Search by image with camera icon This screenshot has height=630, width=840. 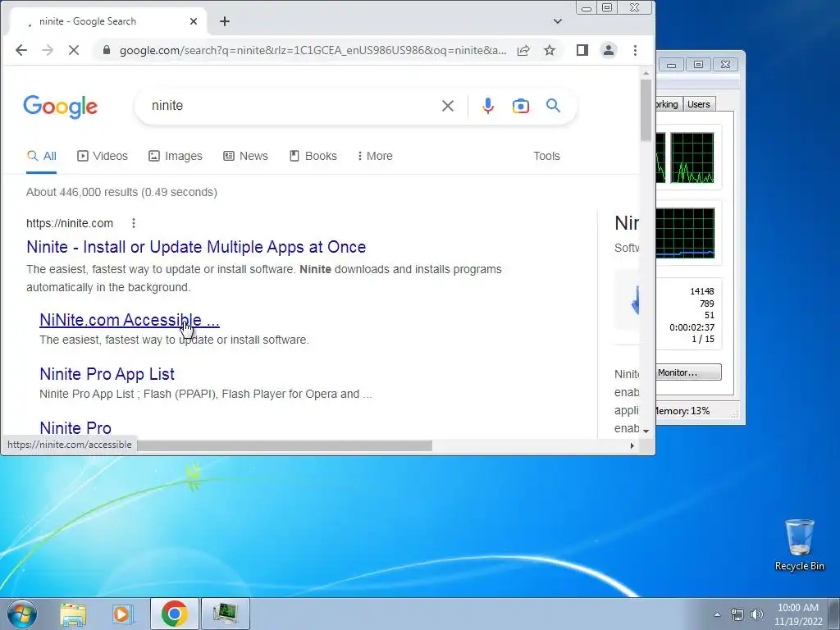pos(521,106)
